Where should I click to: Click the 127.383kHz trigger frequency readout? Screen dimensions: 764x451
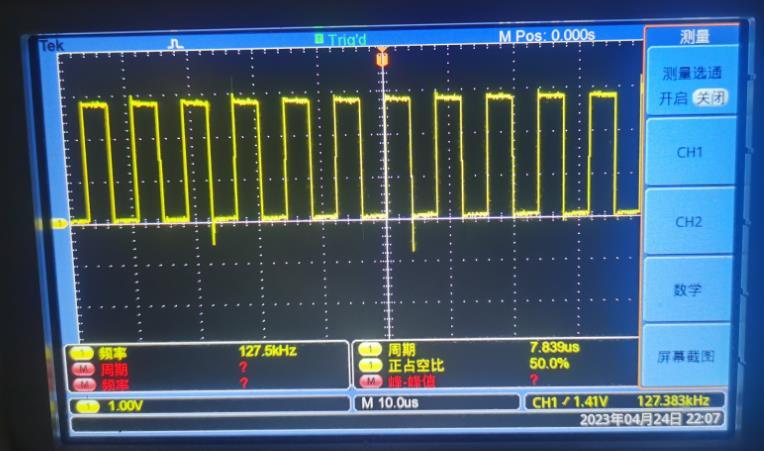(x=673, y=401)
